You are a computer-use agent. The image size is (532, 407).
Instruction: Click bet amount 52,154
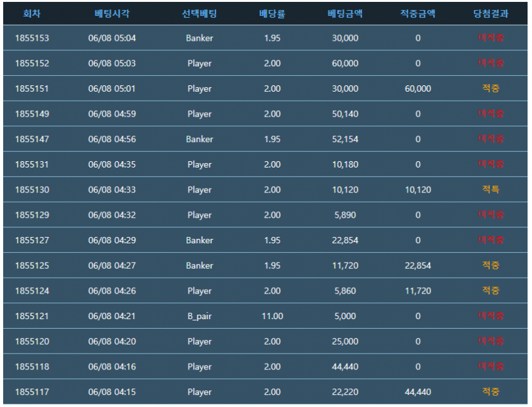click(x=345, y=139)
